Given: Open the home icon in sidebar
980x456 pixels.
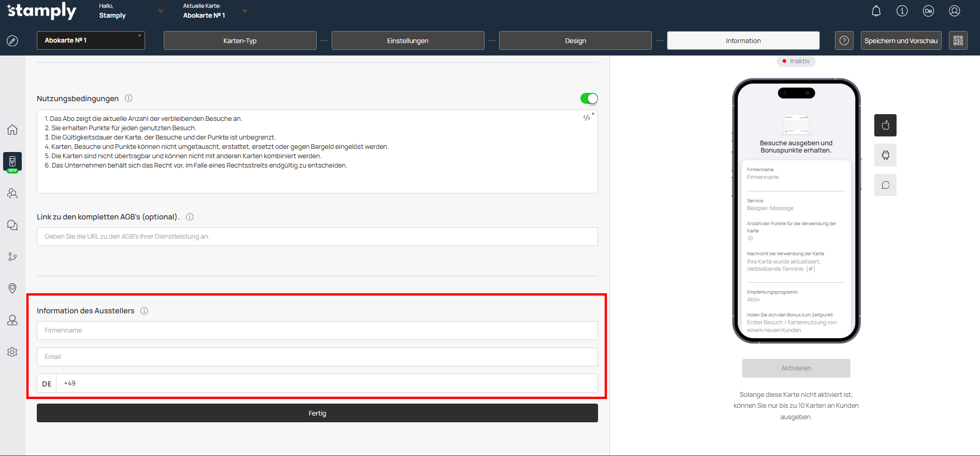Looking at the screenshot, I should [12, 130].
